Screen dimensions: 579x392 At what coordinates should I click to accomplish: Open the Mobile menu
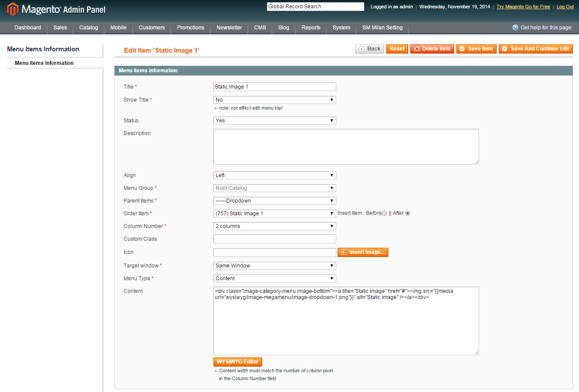tap(118, 28)
